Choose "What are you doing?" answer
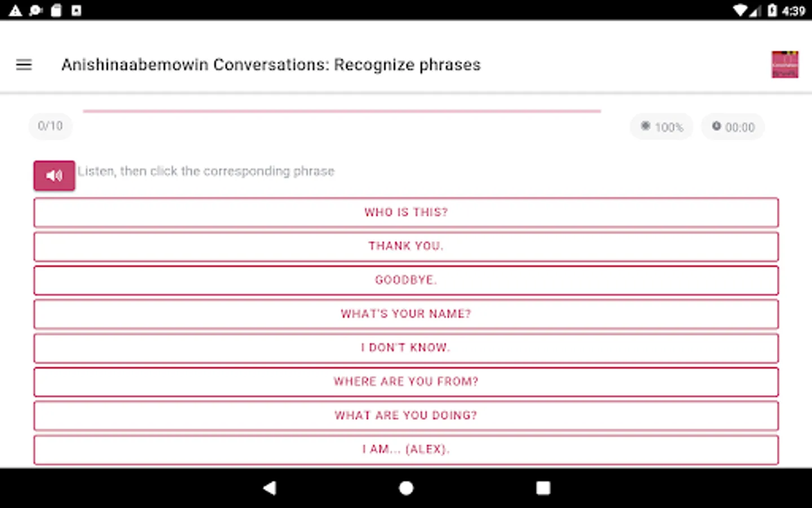Image resolution: width=812 pixels, height=508 pixels. 406,415
